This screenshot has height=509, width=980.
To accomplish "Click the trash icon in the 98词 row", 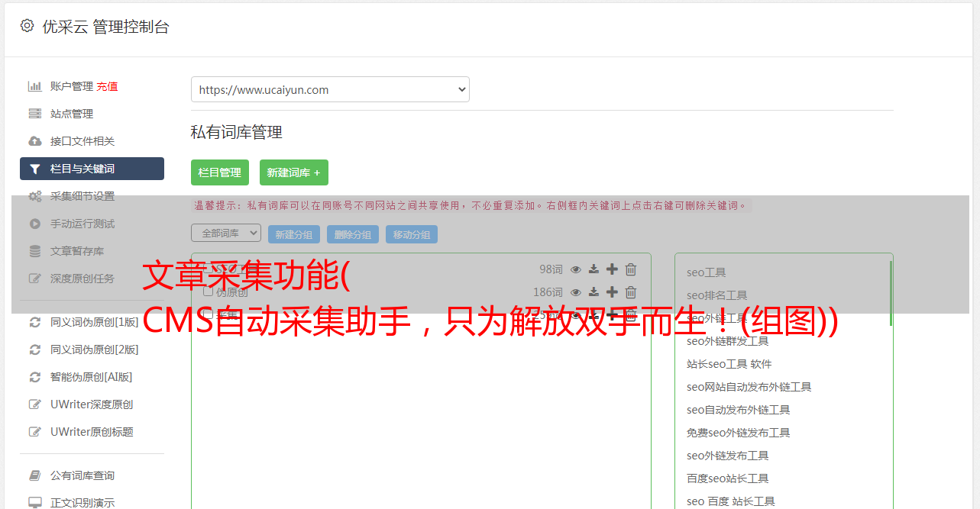I will click(x=631, y=269).
